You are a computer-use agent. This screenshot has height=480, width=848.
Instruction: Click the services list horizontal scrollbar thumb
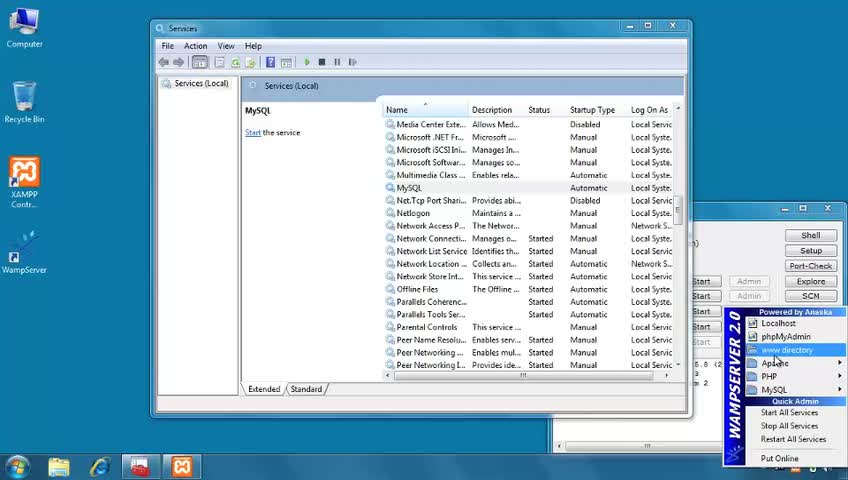coord(523,375)
